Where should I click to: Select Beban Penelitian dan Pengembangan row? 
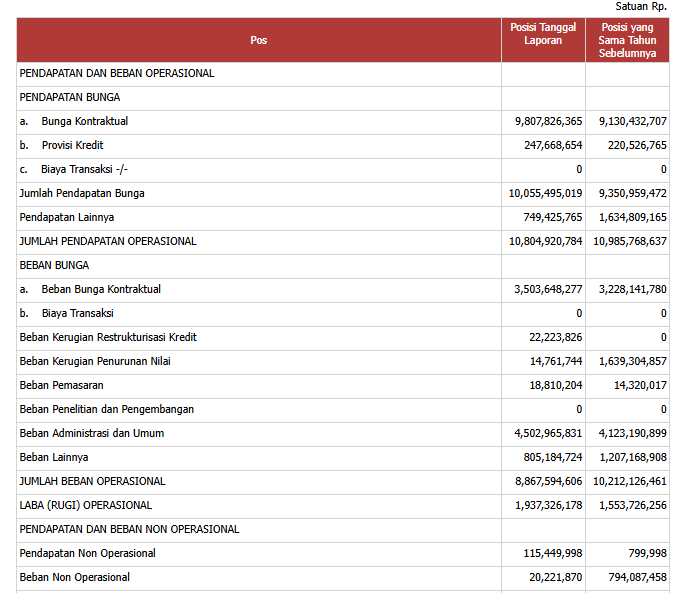(107, 409)
